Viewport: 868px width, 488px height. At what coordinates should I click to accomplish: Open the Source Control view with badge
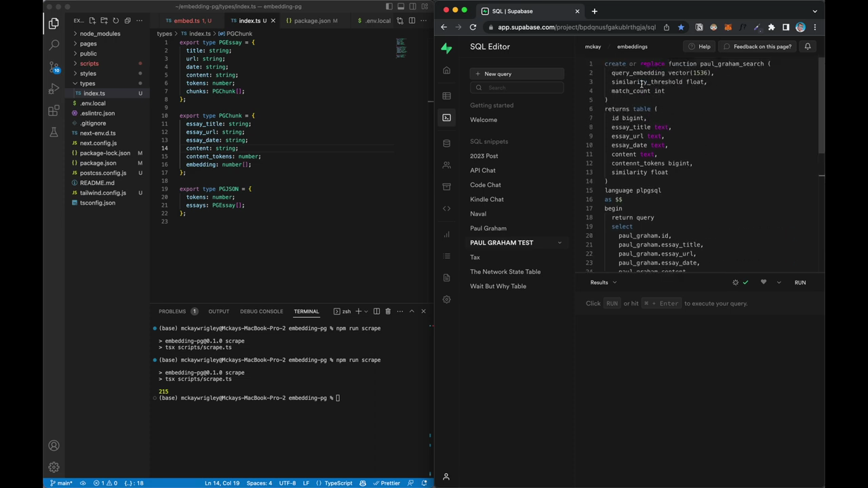[x=54, y=67]
